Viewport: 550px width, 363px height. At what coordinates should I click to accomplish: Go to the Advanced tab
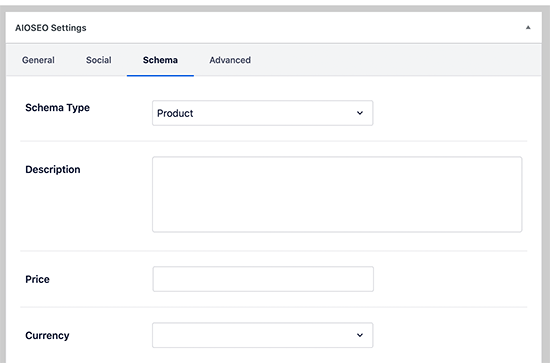[230, 60]
